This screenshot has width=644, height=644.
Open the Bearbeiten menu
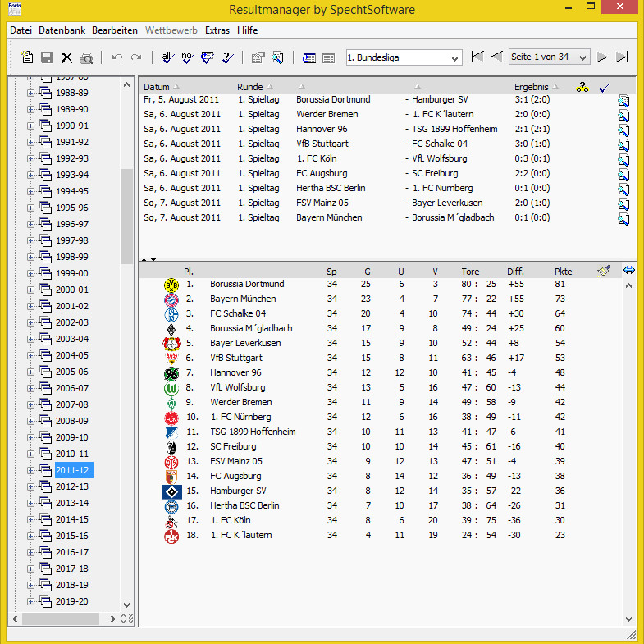(115, 30)
